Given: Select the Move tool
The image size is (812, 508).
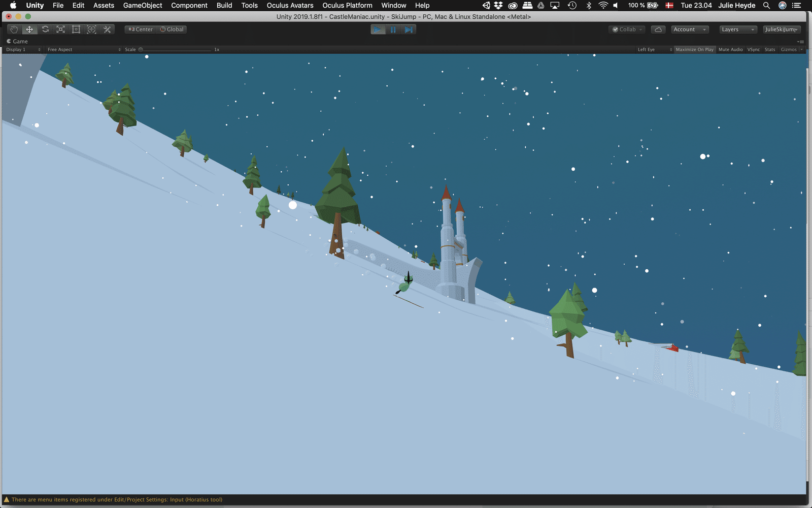Looking at the screenshot, I should pyautogui.click(x=29, y=29).
